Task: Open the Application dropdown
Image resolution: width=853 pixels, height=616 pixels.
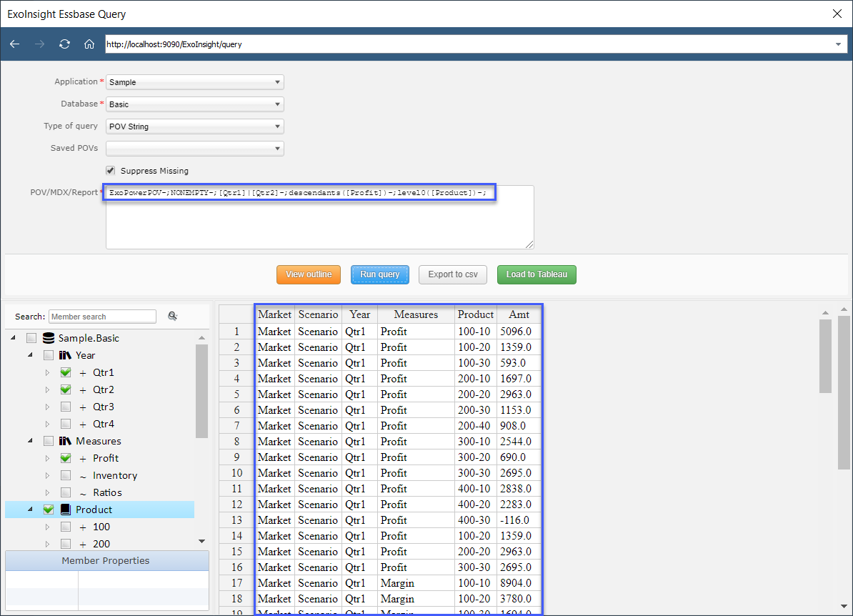Action: point(195,82)
